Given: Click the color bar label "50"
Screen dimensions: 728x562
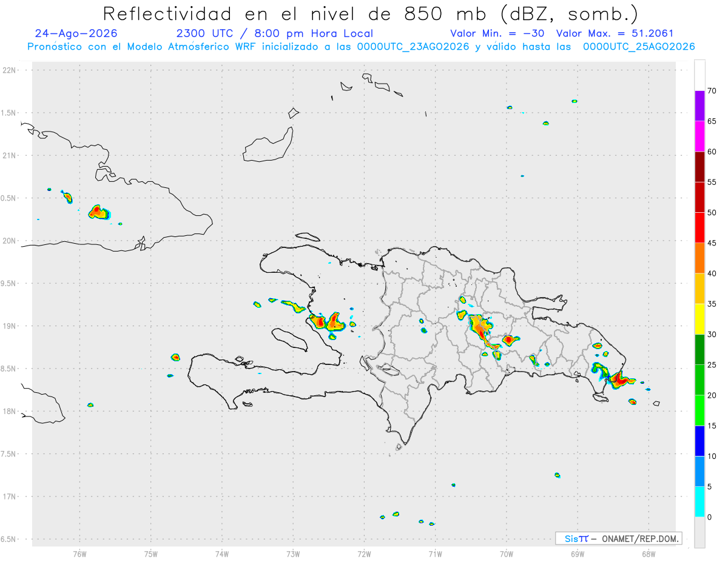Looking at the screenshot, I should 712,212.
